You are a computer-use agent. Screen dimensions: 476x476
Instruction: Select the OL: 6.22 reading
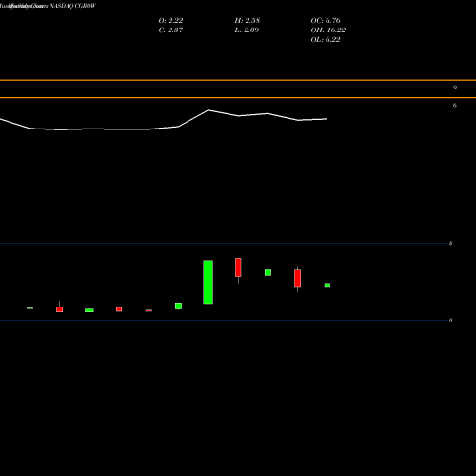coord(326,40)
